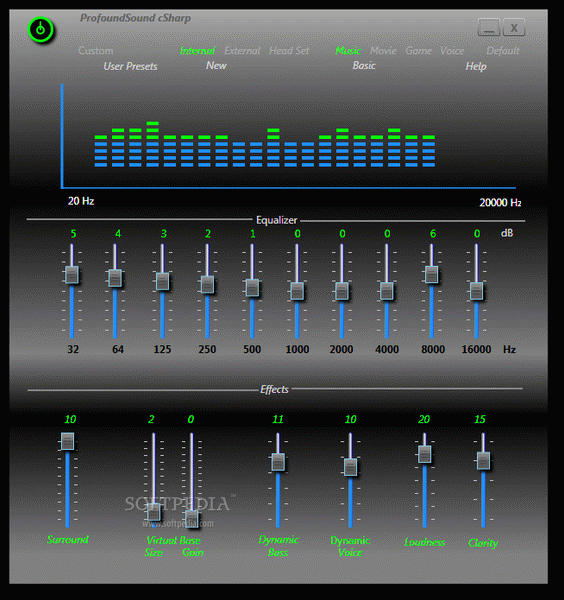This screenshot has width=564, height=600.
Task: Click the 20000 Hz spectrum label
Action: (500, 202)
